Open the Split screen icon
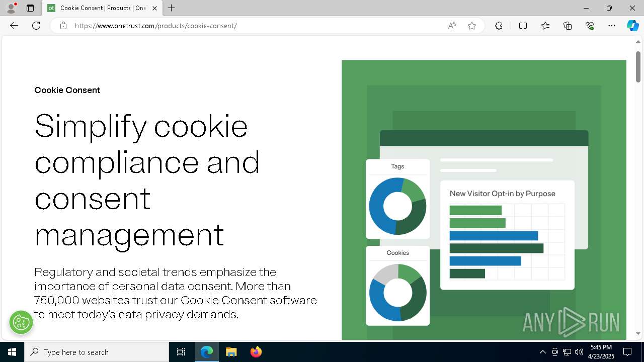The width and height of the screenshot is (644, 362). point(523,26)
